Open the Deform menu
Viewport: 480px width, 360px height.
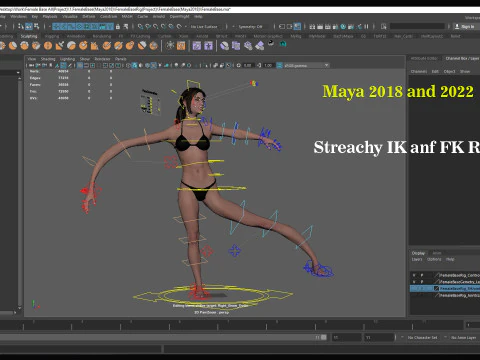tap(89, 16)
